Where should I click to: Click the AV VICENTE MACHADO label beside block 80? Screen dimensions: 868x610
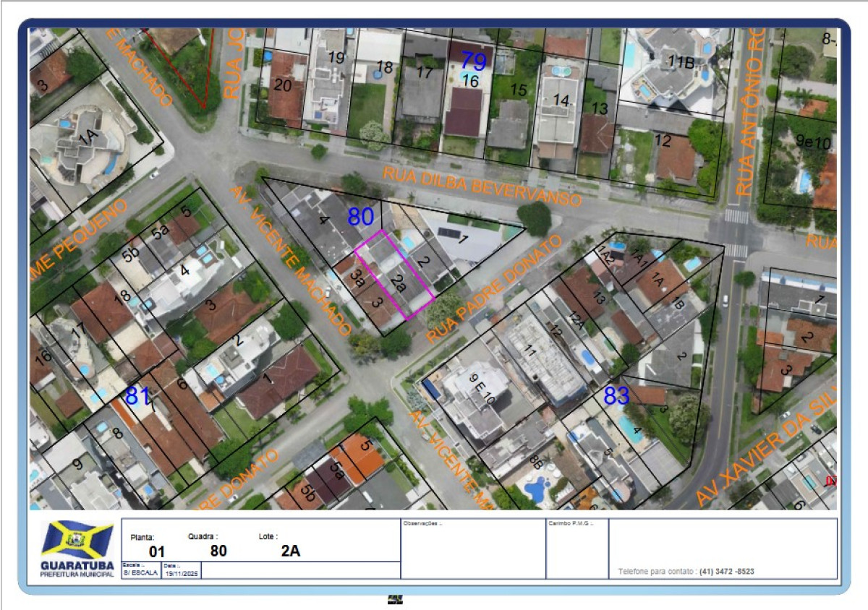[290, 259]
